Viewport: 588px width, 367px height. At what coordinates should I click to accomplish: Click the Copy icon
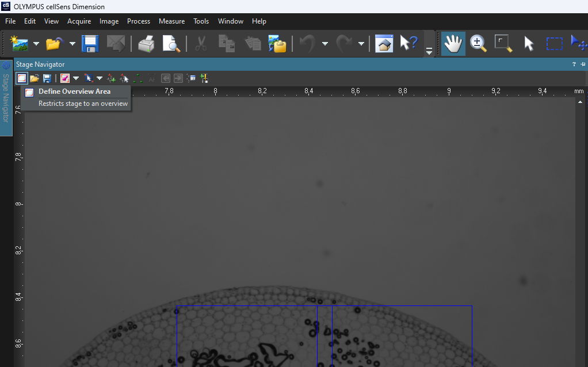[227, 44]
